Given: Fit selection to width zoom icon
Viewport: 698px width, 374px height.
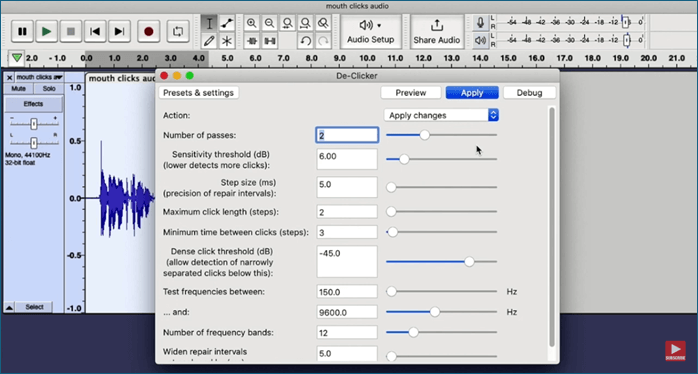Looking at the screenshot, I should tap(288, 23).
